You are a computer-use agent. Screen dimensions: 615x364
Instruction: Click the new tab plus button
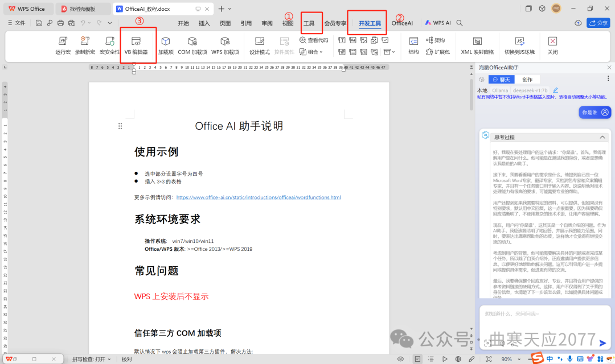coord(221,9)
